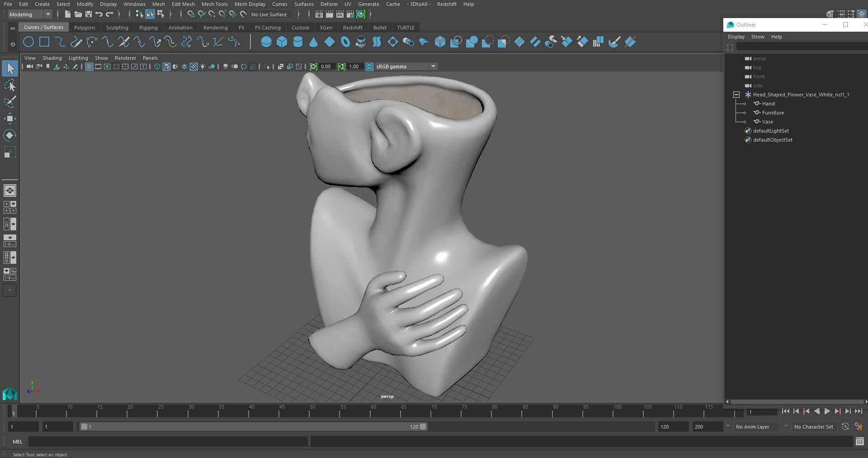Open the shelf tab options menu

pos(13,28)
